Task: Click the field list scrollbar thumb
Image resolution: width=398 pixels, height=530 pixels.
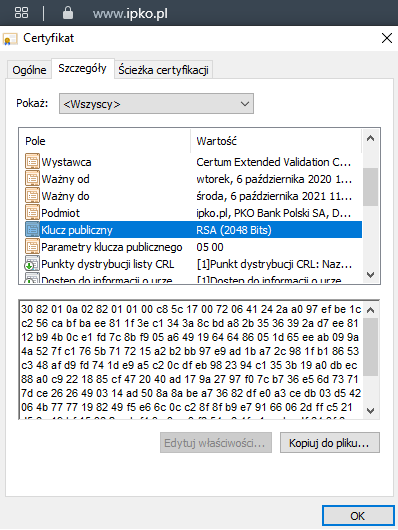Action: coord(370,187)
